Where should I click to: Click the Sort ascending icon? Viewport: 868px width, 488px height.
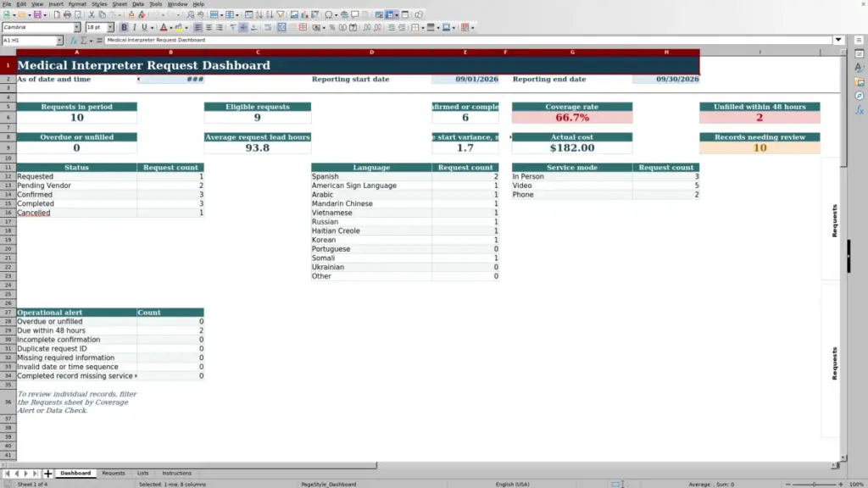click(259, 14)
